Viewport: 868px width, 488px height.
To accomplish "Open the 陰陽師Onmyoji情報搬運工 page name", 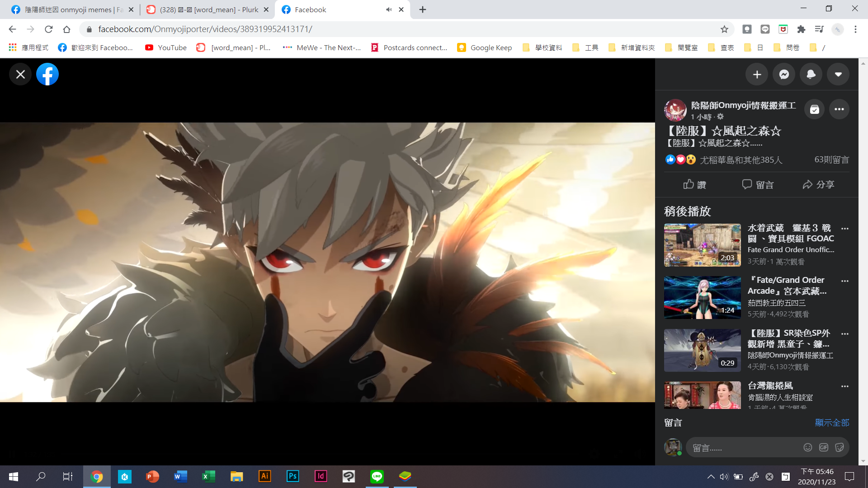I will (x=744, y=105).
